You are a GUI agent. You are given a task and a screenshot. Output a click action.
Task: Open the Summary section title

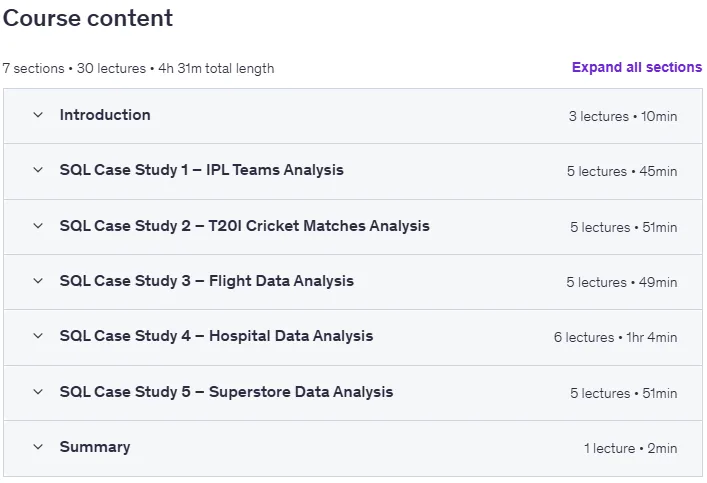(x=95, y=447)
